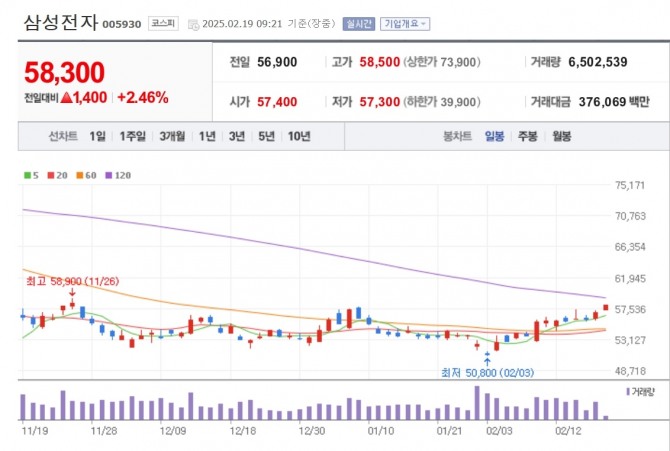Show the 5년 line chart
The image size is (670, 451).
coord(266,136)
